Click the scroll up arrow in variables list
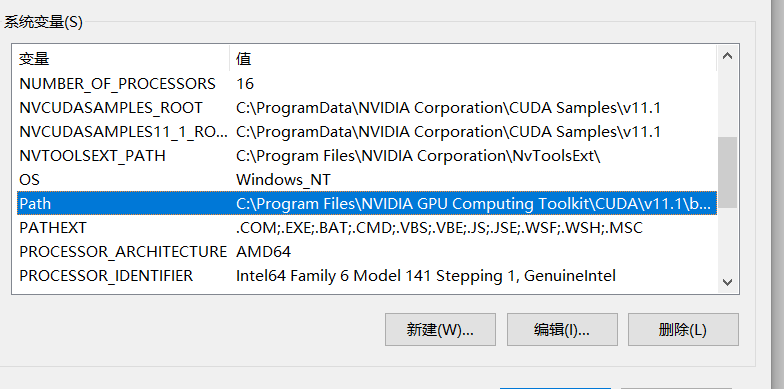 click(728, 56)
